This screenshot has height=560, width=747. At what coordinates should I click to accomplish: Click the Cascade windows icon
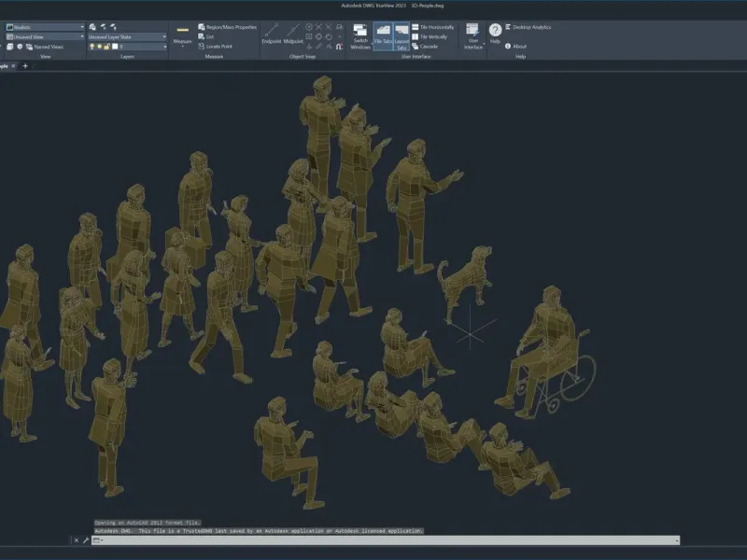pos(428,46)
